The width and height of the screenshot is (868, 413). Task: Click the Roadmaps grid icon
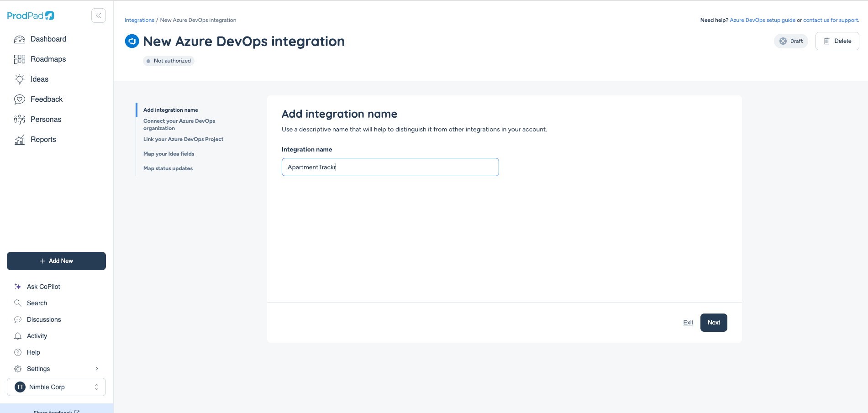[x=20, y=59]
